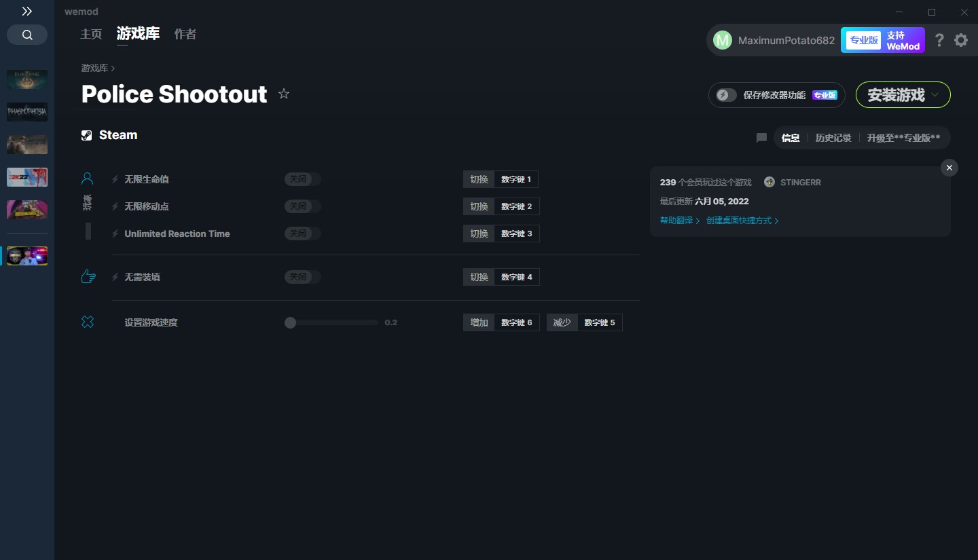This screenshot has height=560, width=978.
Task: Click 切换 hotkey button for 数字键 2
Action: click(x=479, y=206)
